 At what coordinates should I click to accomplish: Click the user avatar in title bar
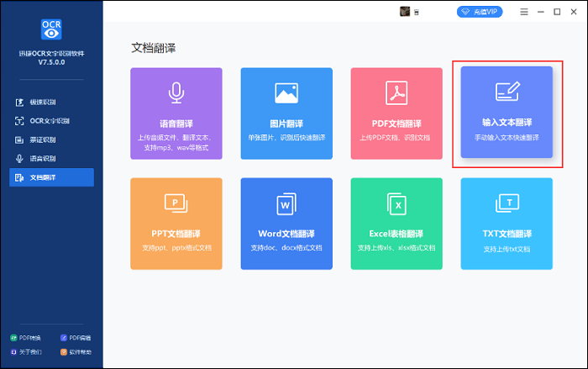pyautogui.click(x=404, y=12)
